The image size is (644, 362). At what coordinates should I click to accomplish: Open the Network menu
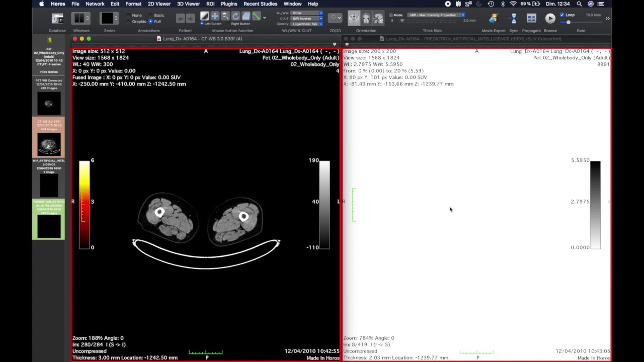[95, 4]
